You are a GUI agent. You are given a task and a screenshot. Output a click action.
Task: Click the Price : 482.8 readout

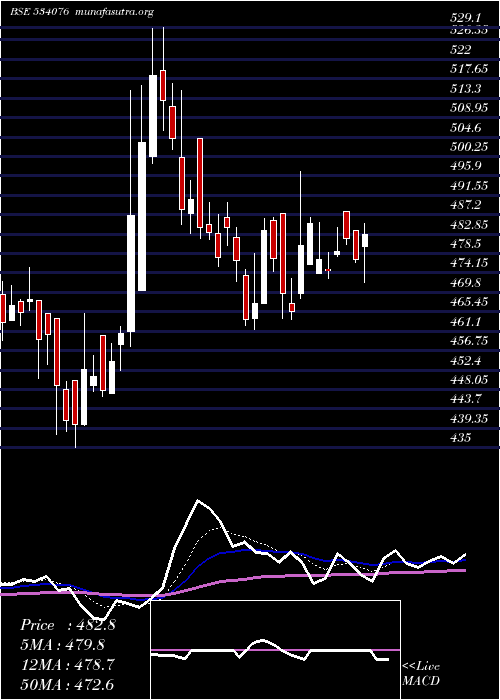point(68,625)
